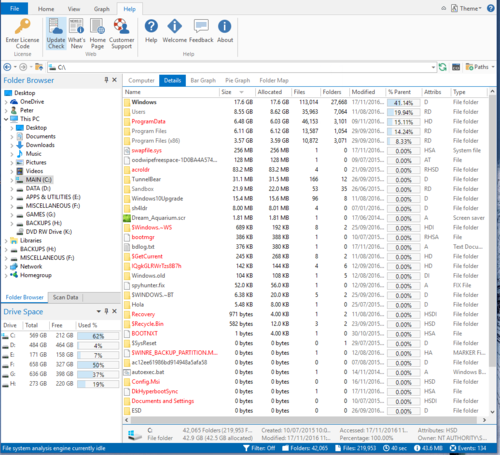
Task: Click the Enter License Code key icon
Action: (23, 26)
